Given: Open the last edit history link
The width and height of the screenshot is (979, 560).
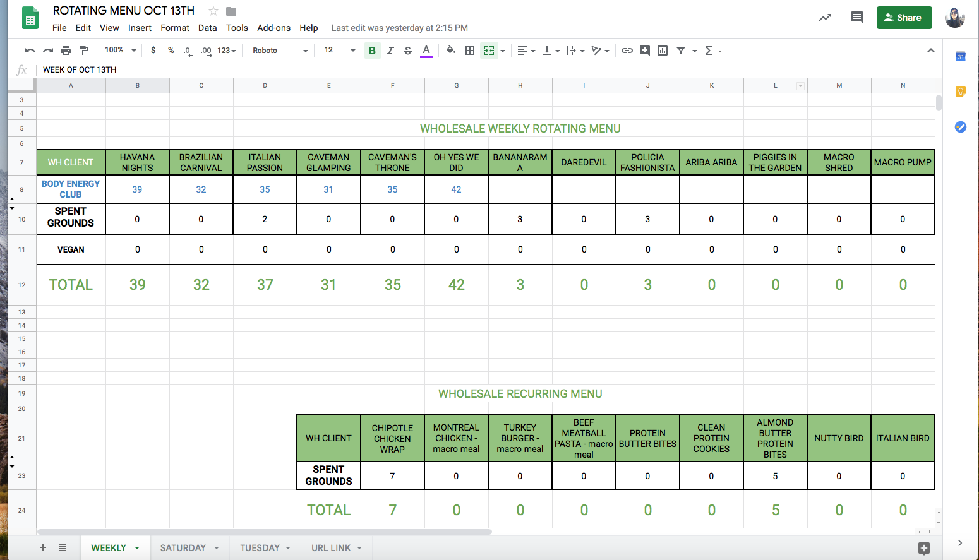Looking at the screenshot, I should click(x=399, y=28).
